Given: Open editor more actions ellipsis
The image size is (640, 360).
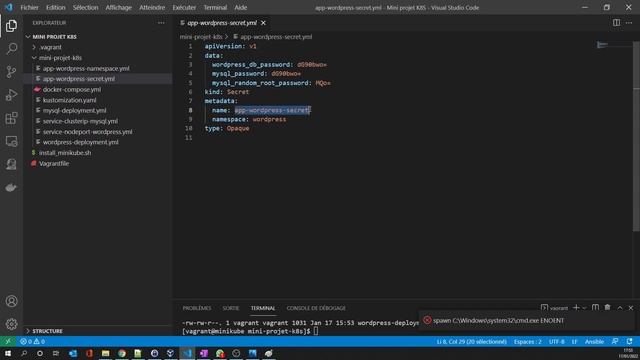Looking at the screenshot, I should tap(629, 23).
